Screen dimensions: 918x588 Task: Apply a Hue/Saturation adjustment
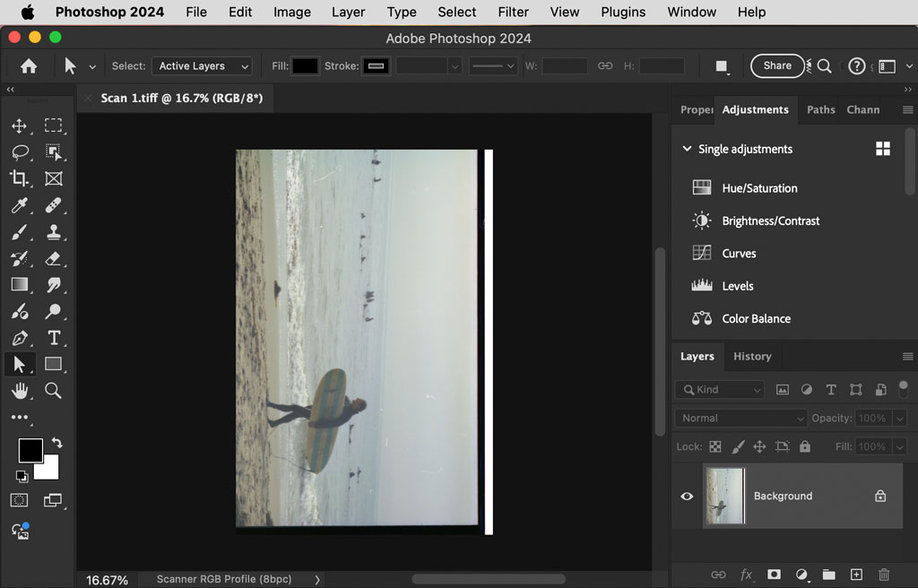click(x=760, y=188)
